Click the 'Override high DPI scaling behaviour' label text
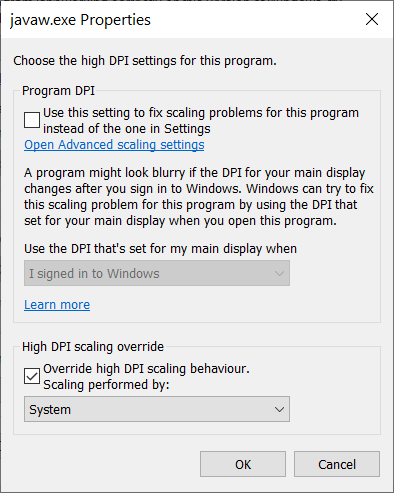This screenshot has height=493, width=394. pyautogui.click(x=146, y=369)
